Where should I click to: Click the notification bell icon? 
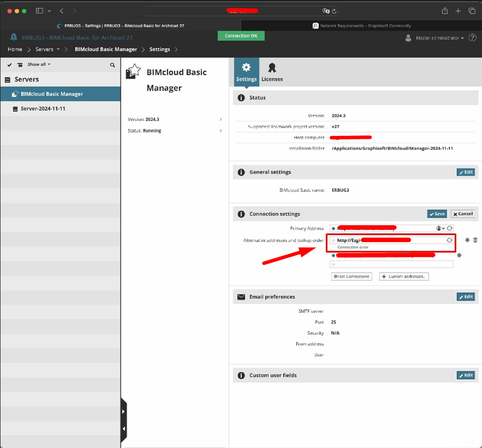(13, 37)
